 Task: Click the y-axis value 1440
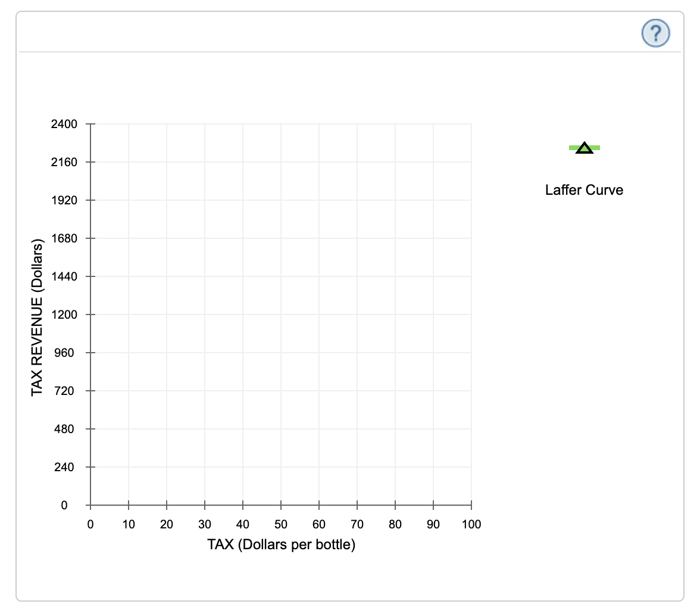point(64,276)
